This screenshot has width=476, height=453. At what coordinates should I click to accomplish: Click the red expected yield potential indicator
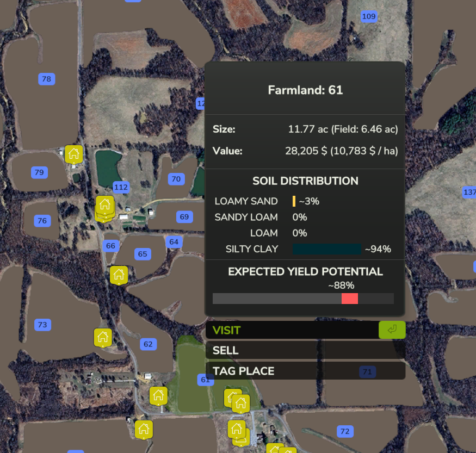tap(349, 299)
